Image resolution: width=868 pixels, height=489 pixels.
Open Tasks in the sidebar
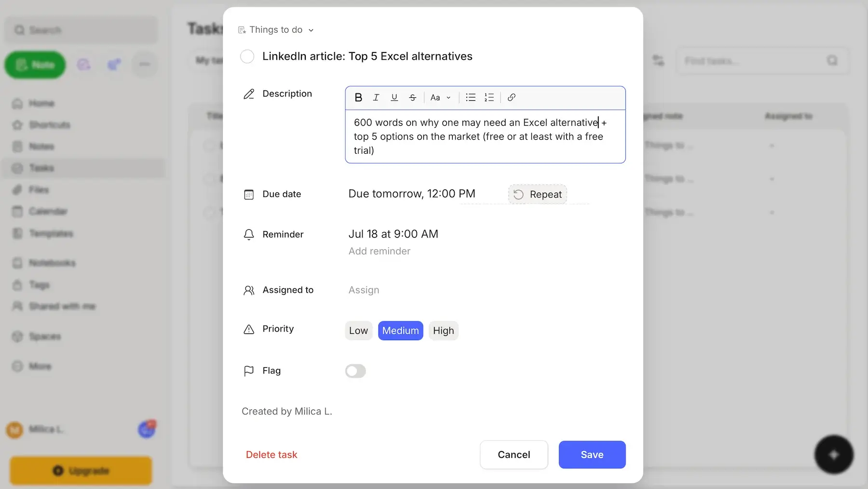(x=83, y=168)
